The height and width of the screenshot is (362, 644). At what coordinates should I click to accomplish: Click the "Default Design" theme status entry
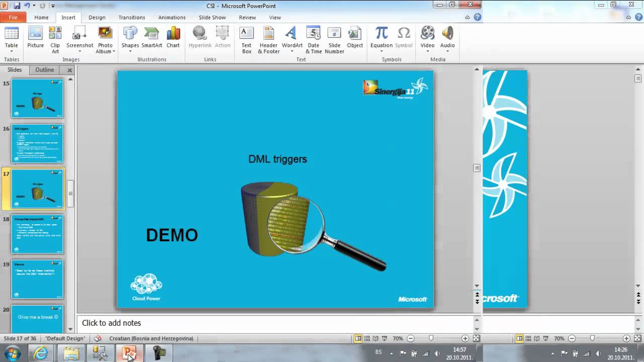(65, 338)
